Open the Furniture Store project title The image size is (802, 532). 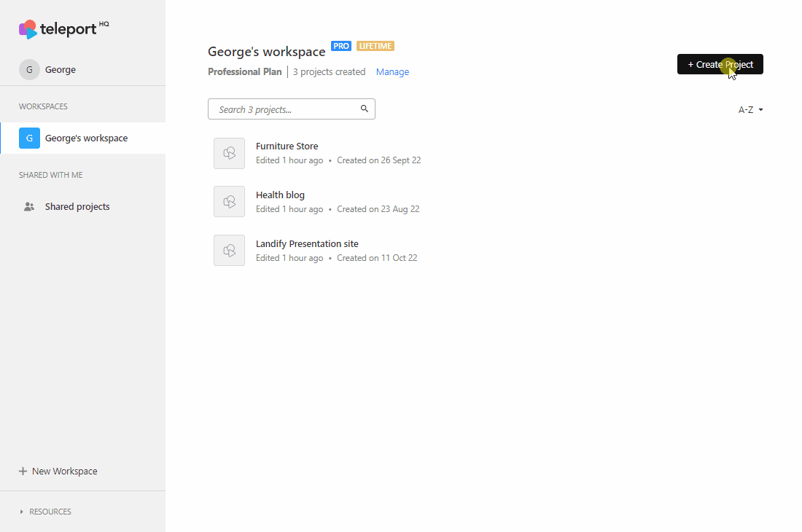coord(287,146)
